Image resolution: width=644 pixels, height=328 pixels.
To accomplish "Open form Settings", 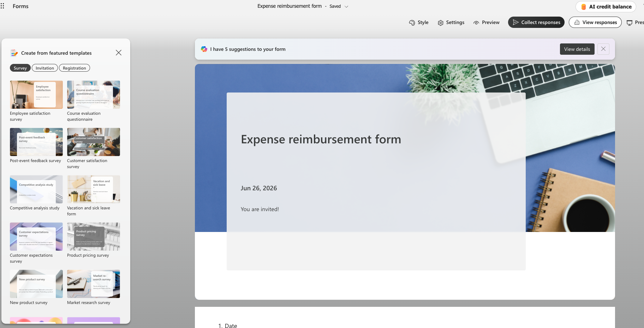I will click(x=451, y=23).
